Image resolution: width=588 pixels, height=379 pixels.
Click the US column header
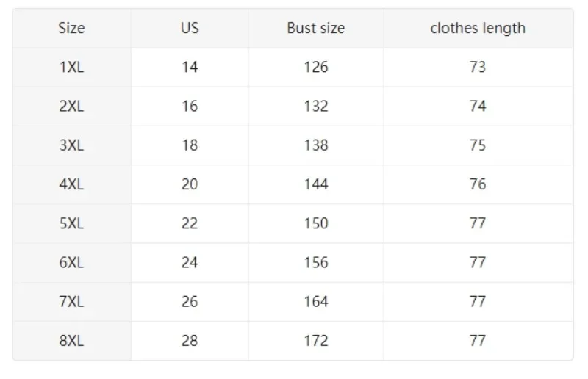click(190, 28)
